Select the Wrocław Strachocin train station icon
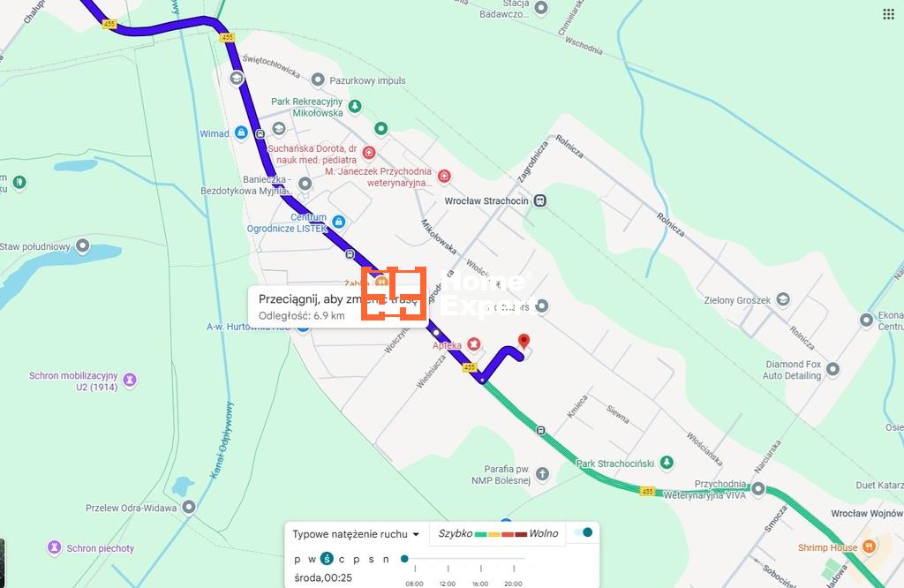 [539, 200]
